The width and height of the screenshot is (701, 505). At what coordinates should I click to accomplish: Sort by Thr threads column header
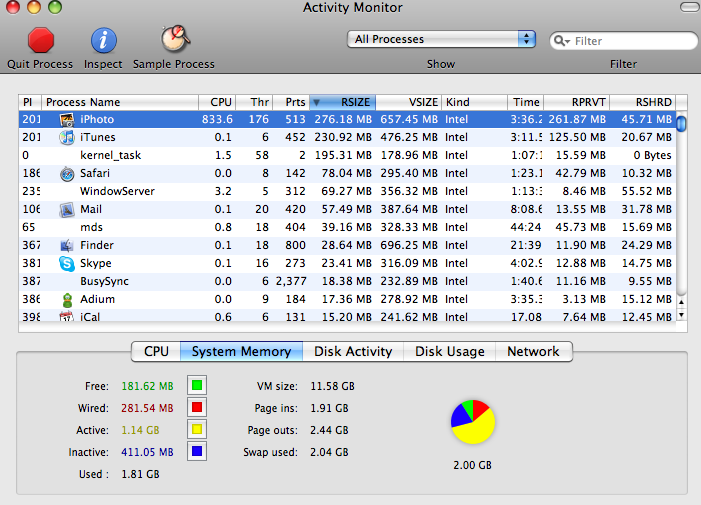click(x=254, y=102)
